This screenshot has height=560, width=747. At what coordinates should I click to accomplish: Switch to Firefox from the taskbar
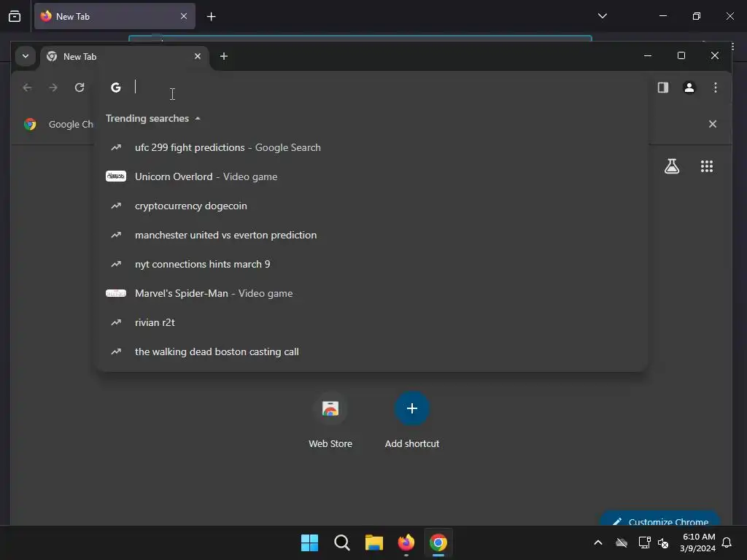(406, 542)
